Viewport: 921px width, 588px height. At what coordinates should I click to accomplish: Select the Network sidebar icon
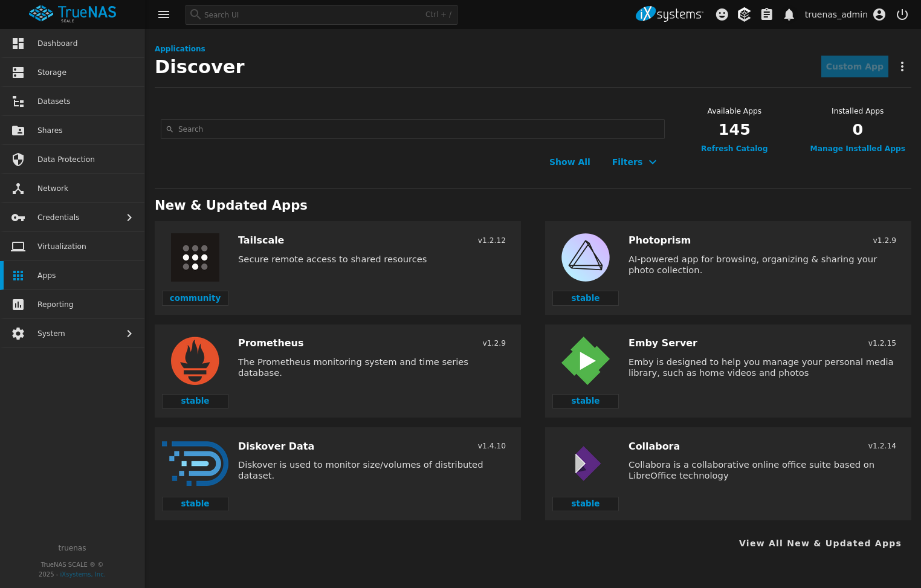click(x=18, y=188)
